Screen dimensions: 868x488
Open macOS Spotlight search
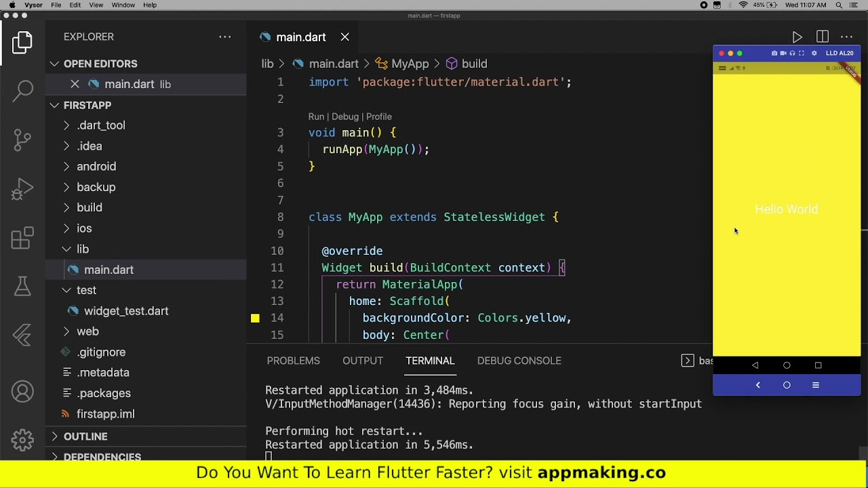tap(840, 5)
